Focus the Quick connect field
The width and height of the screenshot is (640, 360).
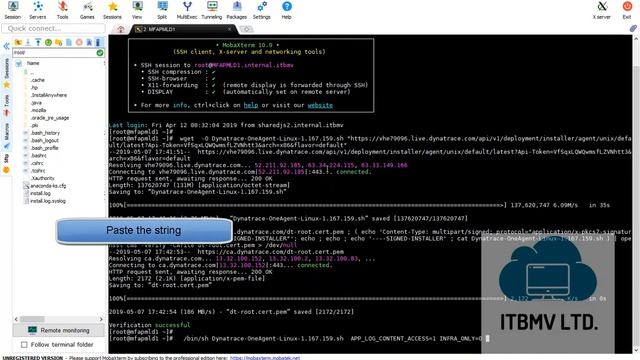(53, 29)
